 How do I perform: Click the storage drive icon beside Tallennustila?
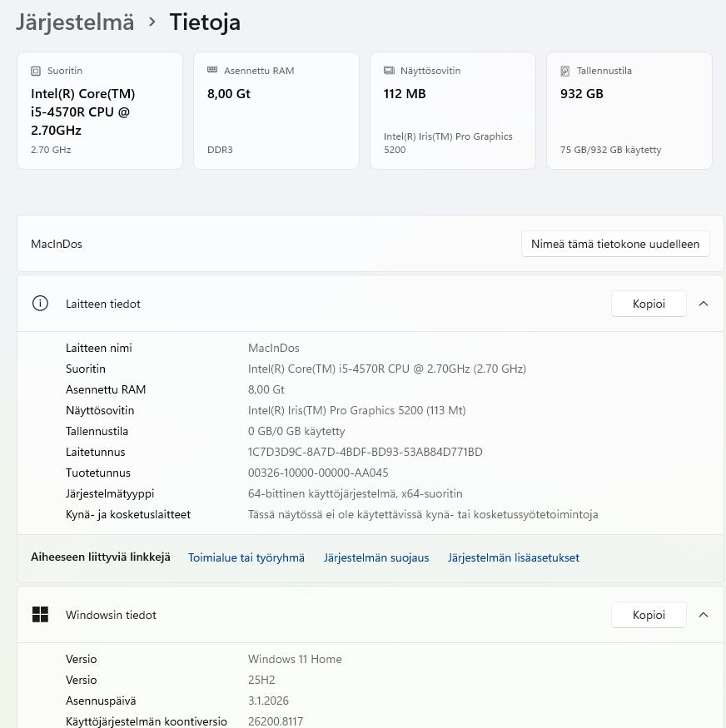coord(565,72)
